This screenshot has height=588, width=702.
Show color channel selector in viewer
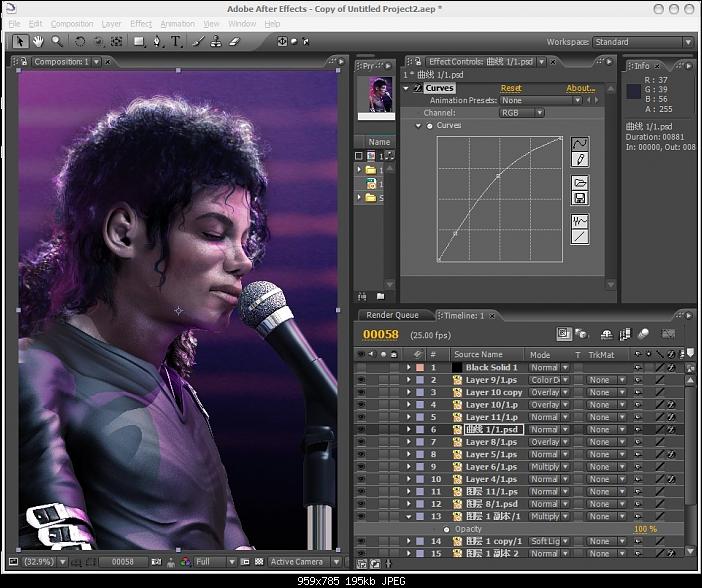[185, 562]
